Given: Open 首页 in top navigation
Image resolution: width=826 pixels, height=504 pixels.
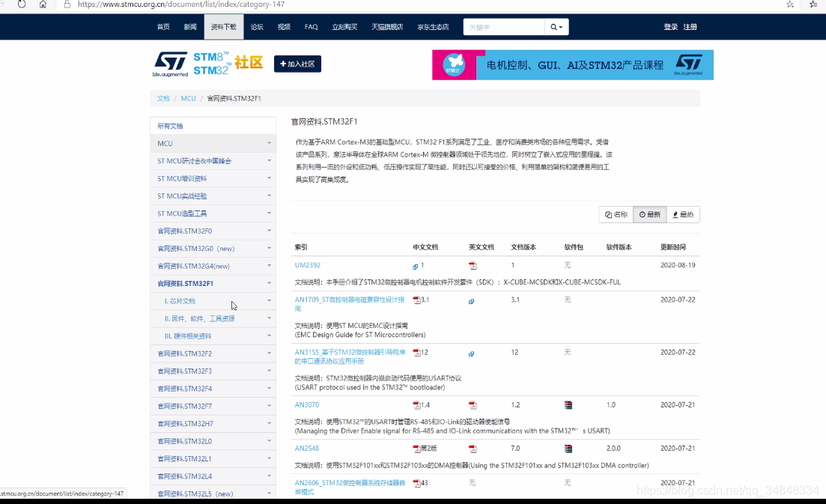Looking at the screenshot, I should pyautogui.click(x=163, y=27).
